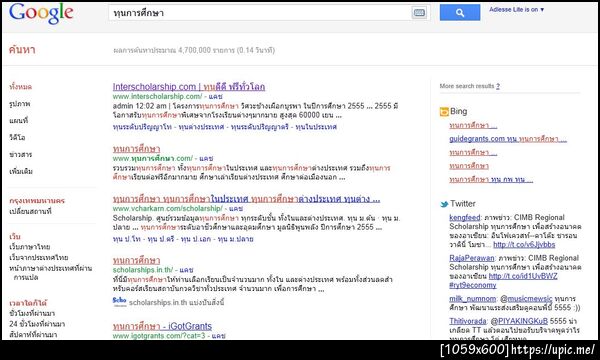Screen dimensions: 600x360
Task: Open milk_numnom Twitter user link
Action: click(472, 299)
